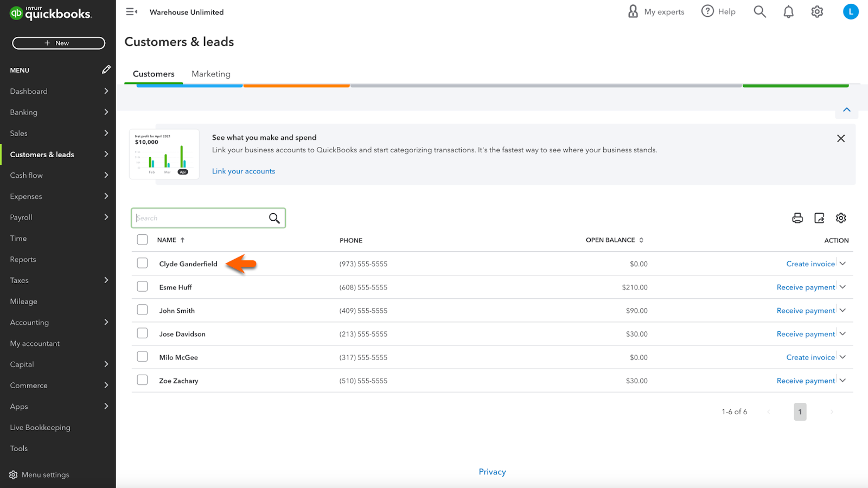Open action dropdown for Clyde Ganderfield
The width and height of the screenshot is (868, 488).
pos(843,264)
